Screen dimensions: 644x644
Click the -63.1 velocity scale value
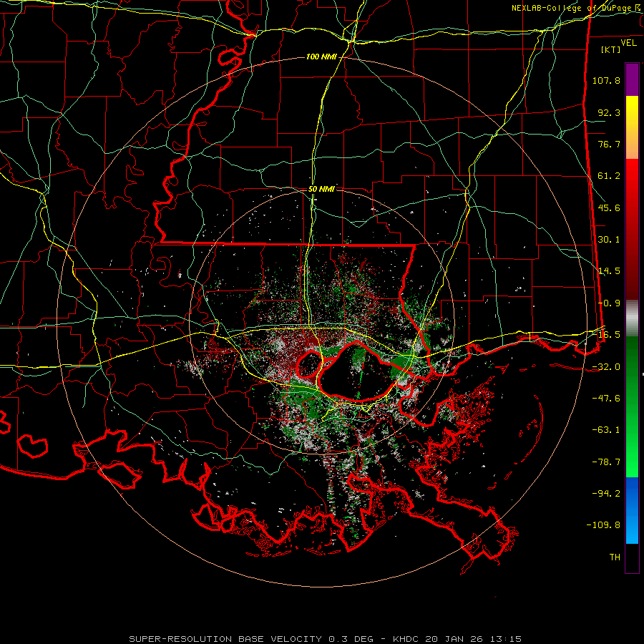(606, 430)
